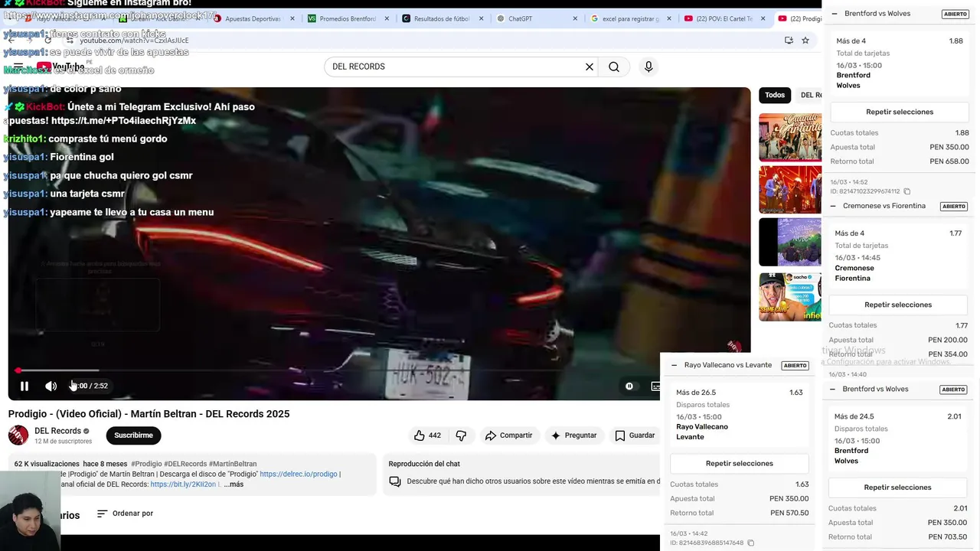Mute the video with the speaker icon

(x=51, y=386)
